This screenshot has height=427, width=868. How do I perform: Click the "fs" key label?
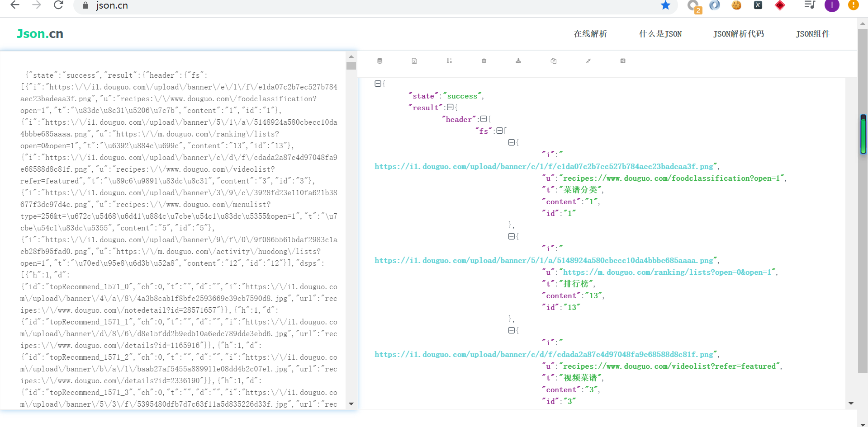point(484,131)
